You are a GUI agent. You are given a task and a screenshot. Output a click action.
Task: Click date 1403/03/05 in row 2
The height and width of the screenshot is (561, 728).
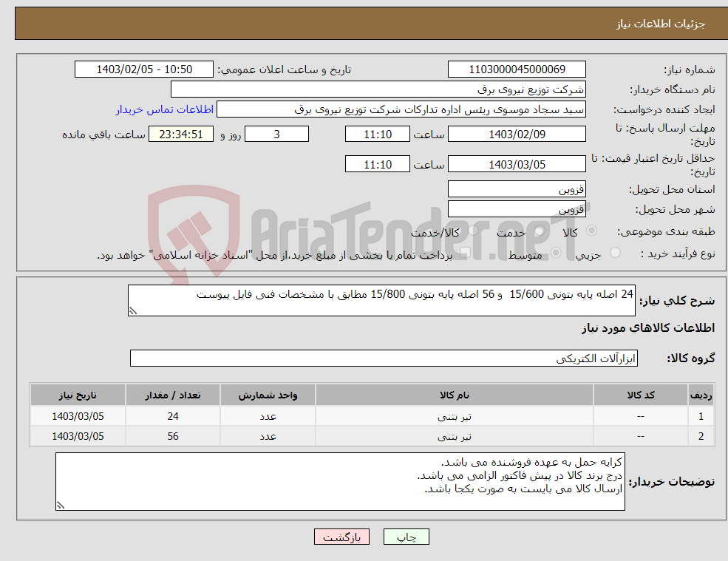pyautogui.click(x=78, y=436)
